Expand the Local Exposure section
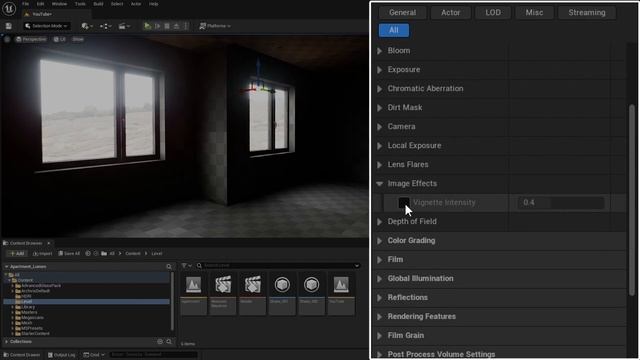The image size is (640, 360). [x=380, y=146]
